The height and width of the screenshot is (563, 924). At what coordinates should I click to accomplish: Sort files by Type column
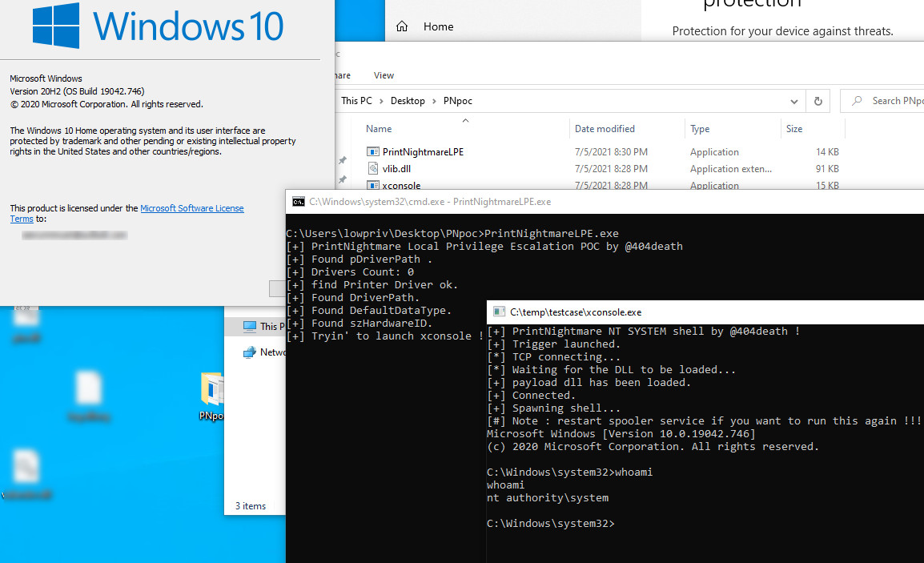[x=700, y=128]
